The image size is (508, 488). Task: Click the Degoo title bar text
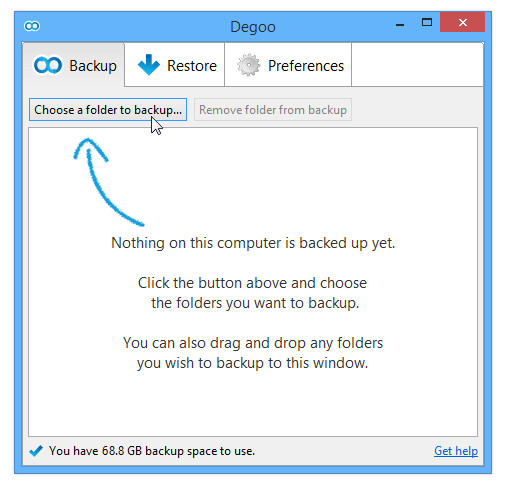coord(253,27)
